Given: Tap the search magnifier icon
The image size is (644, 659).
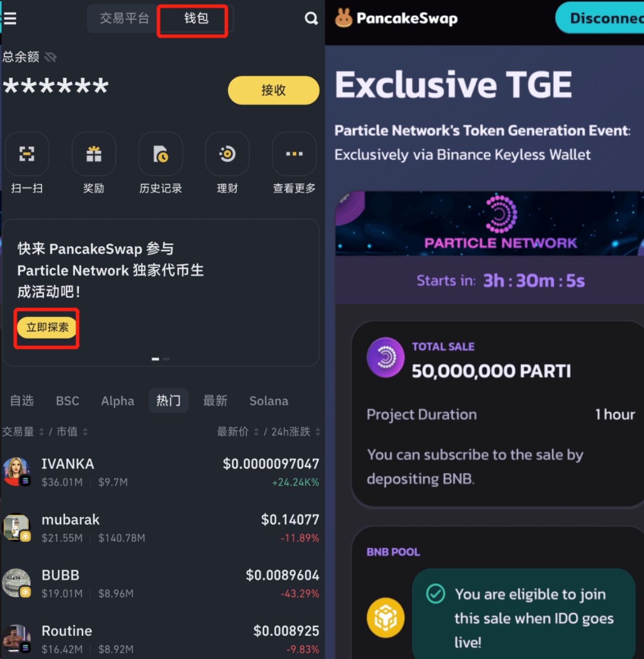Looking at the screenshot, I should (x=311, y=19).
